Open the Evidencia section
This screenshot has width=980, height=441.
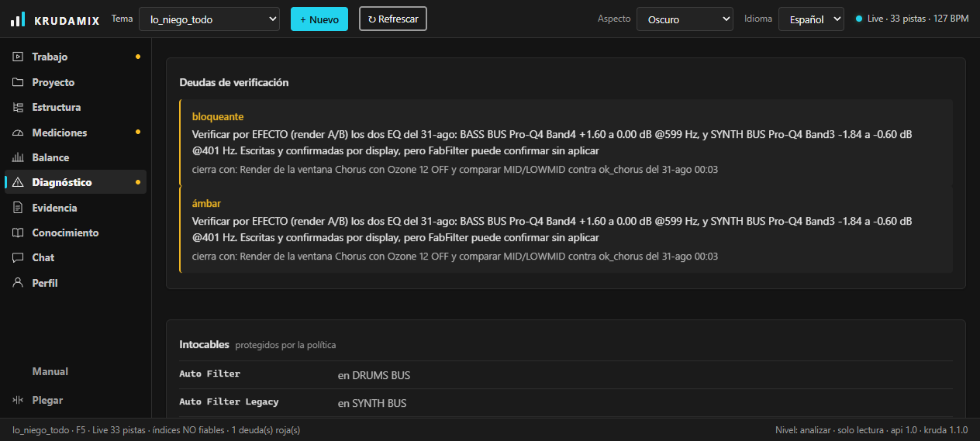pyautogui.click(x=75, y=208)
